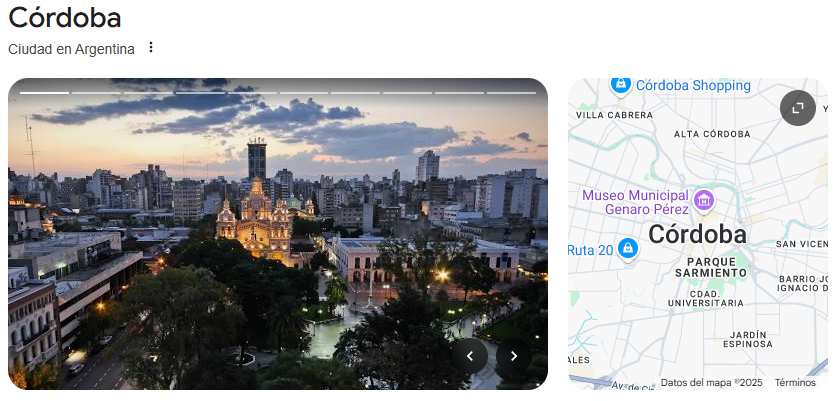Click the Parque Sarmiento map label
The height and width of the screenshot is (401, 837).
[x=706, y=267]
